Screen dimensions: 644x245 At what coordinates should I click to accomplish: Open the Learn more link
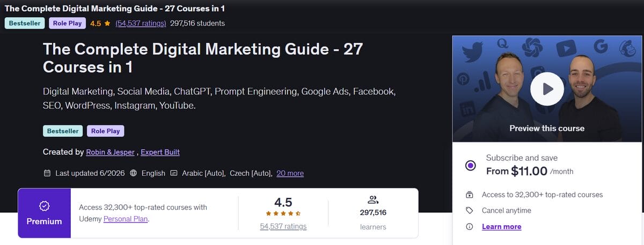point(501,227)
